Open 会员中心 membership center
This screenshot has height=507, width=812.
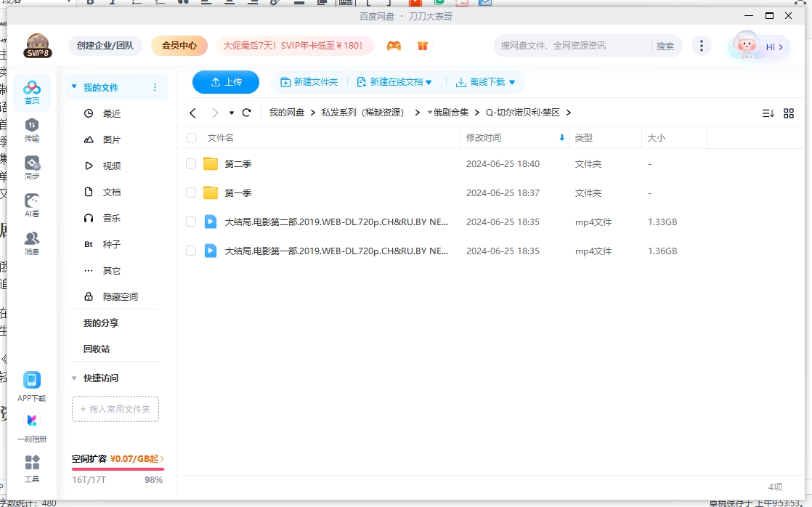point(179,45)
